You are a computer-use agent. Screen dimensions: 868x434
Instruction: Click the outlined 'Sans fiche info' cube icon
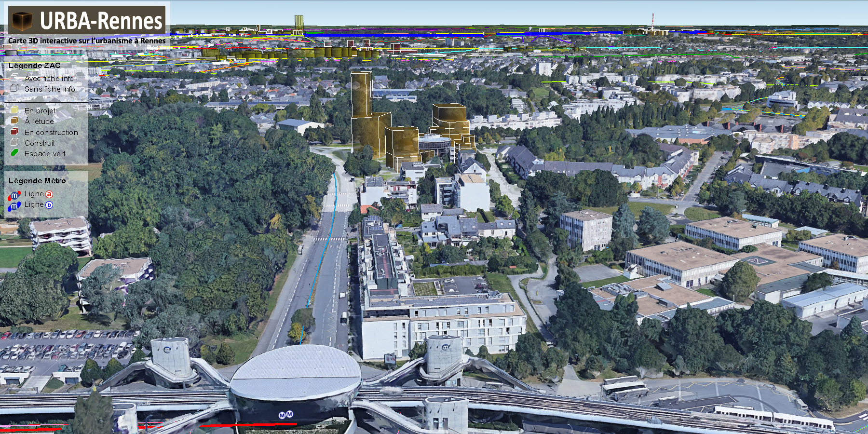14,88
